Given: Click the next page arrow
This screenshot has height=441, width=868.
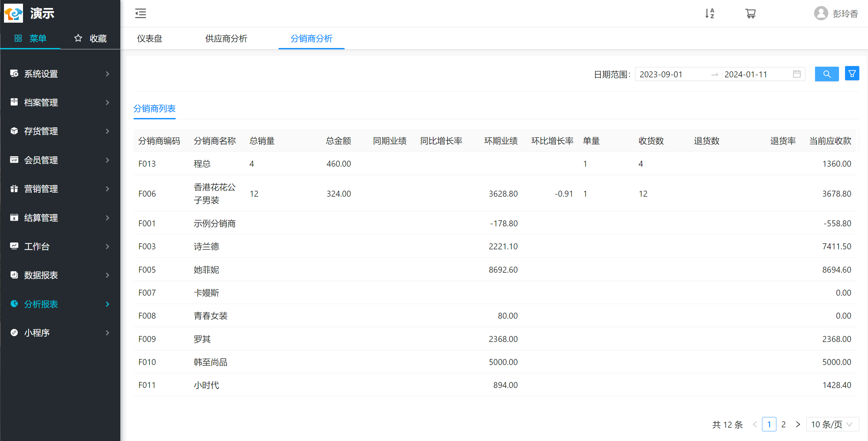Looking at the screenshot, I should pyautogui.click(x=798, y=424).
